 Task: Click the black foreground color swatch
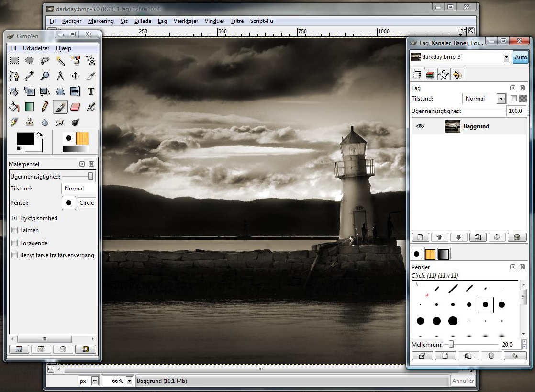[x=25, y=139]
